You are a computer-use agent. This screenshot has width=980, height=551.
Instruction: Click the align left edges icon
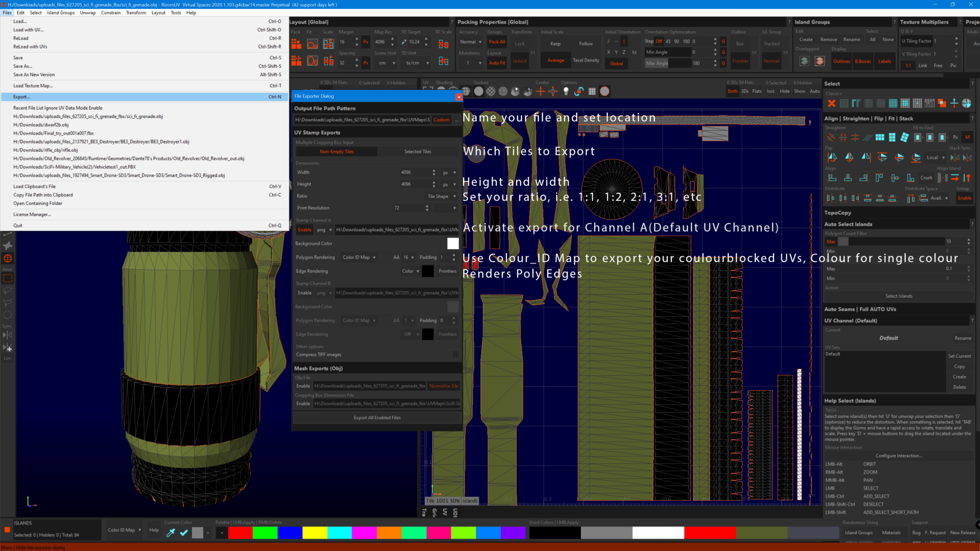click(x=832, y=178)
